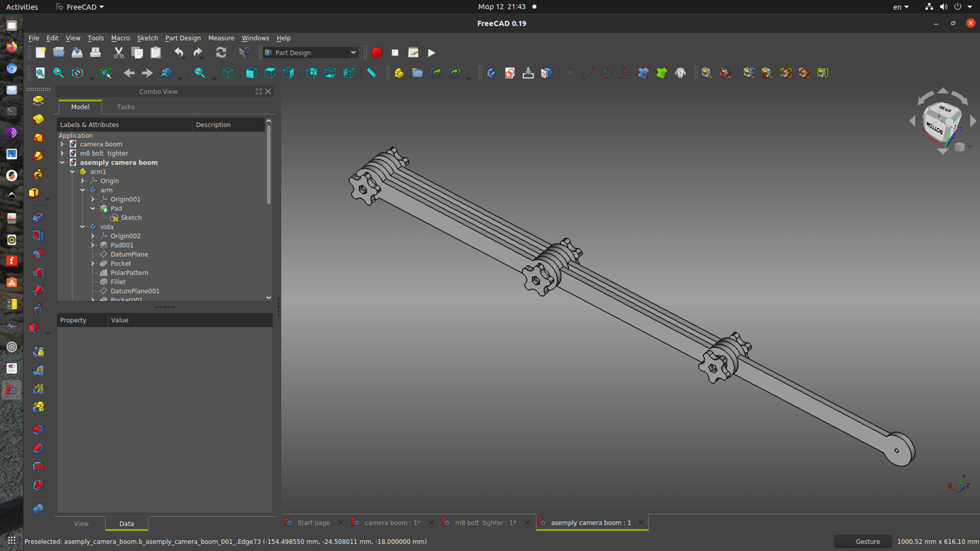The width and height of the screenshot is (980, 551).
Task: Click the local coordinate system icon
Action: click(x=625, y=72)
